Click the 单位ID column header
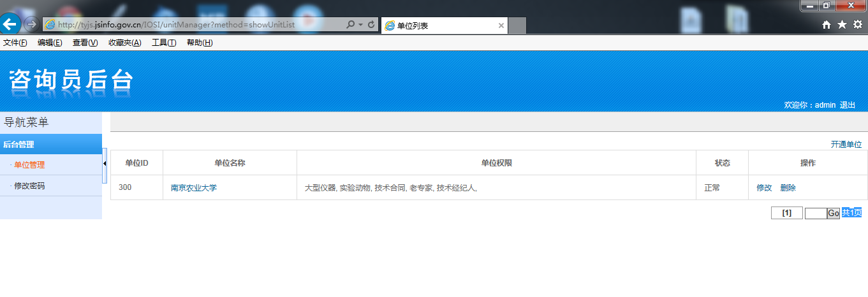868x297 pixels. pos(136,163)
